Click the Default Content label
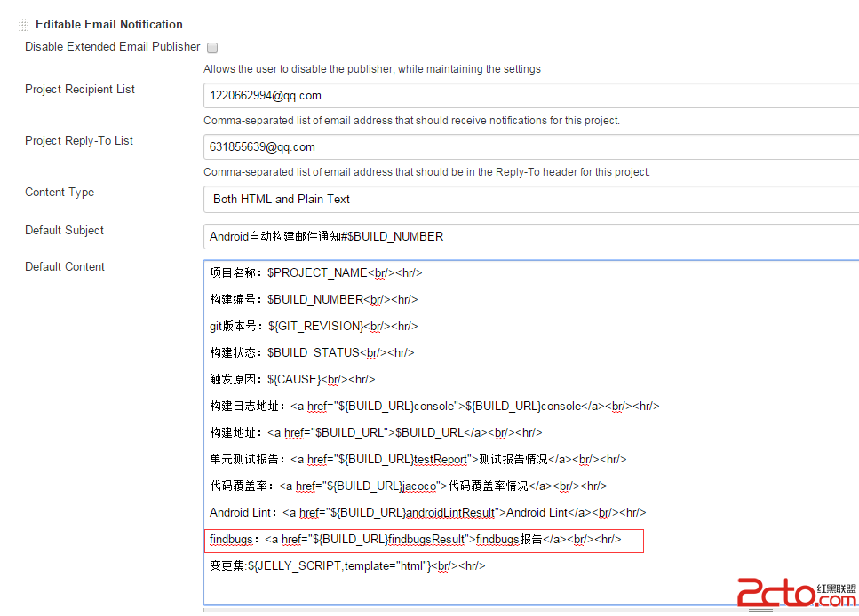 click(x=64, y=266)
